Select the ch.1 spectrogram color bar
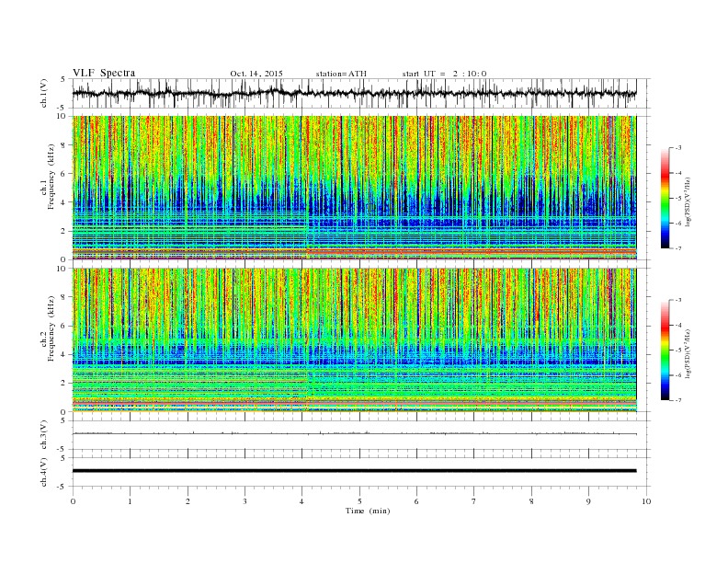Image resolution: width=728 pixels, height=563 pixels. (x=665, y=199)
